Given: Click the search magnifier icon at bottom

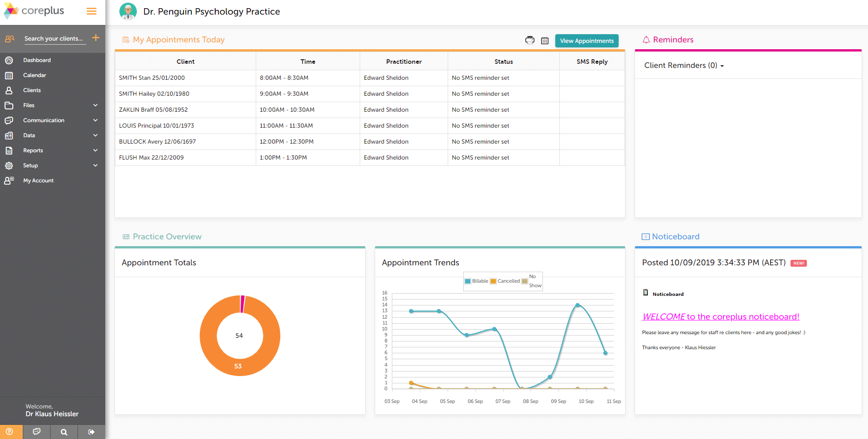Looking at the screenshot, I should (64, 432).
